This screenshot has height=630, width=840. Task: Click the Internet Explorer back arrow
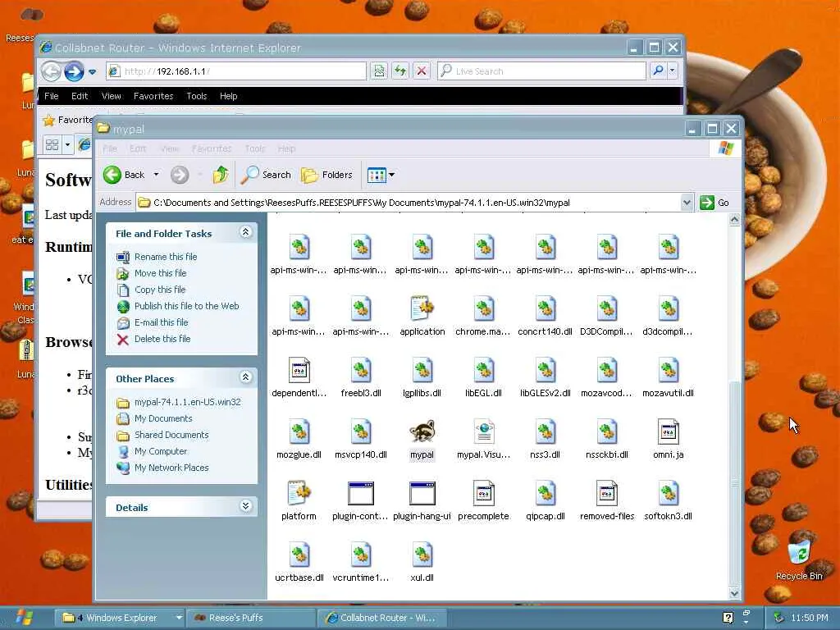coord(52,71)
